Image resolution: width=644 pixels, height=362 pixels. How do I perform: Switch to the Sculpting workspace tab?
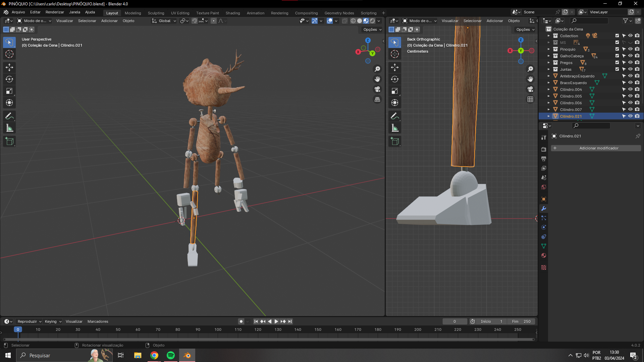(x=156, y=13)
